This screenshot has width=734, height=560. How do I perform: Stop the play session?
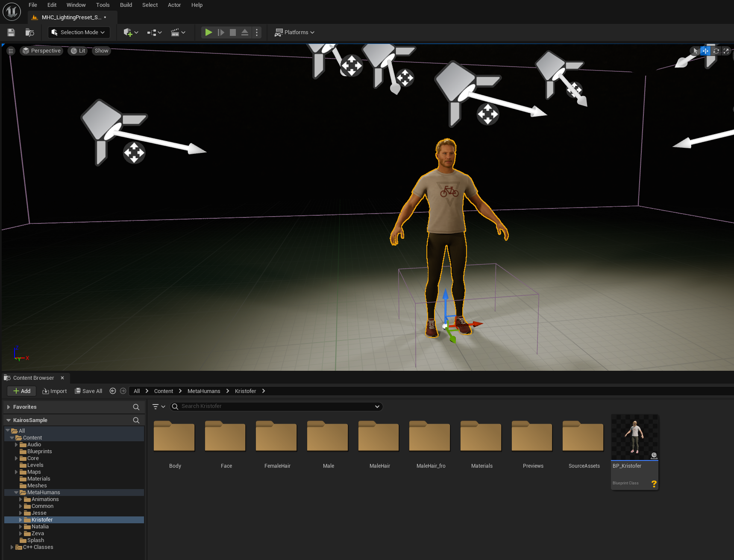coord(233,32)
